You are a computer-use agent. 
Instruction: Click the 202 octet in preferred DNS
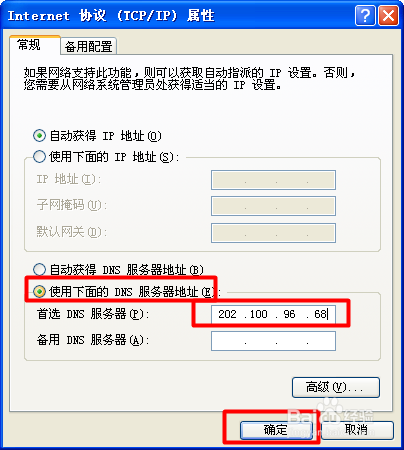click(x=227, y=314)
